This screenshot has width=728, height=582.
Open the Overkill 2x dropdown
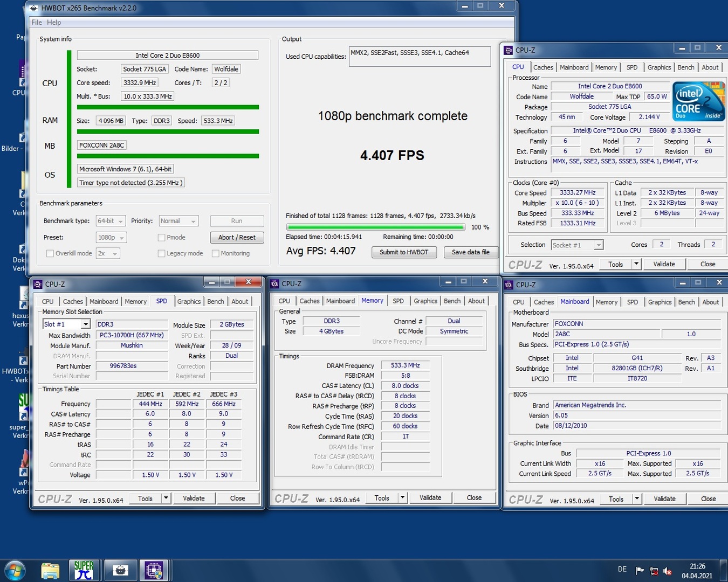pos(108,253)
